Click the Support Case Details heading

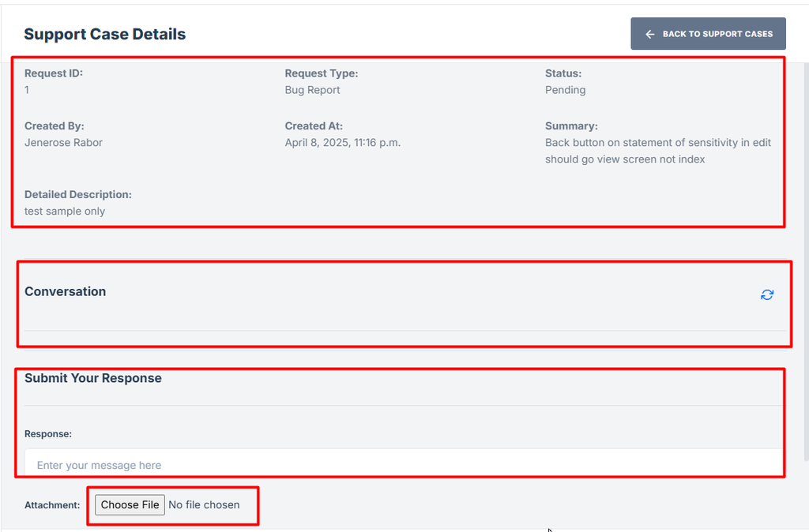105,34
